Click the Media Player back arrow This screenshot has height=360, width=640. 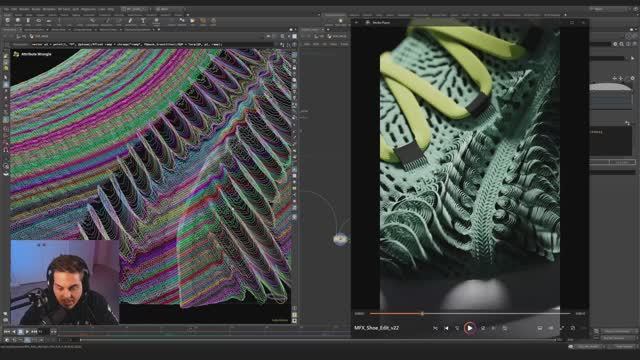point(357,22)
